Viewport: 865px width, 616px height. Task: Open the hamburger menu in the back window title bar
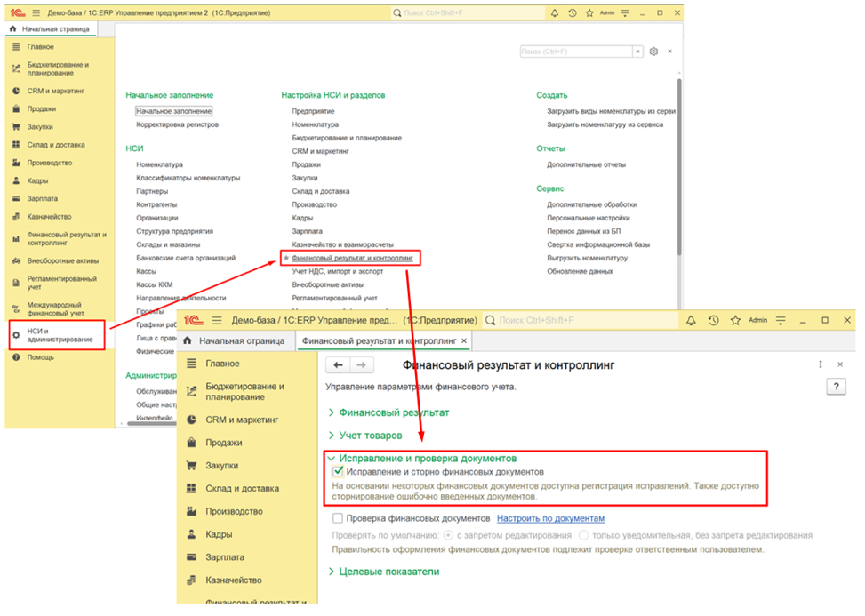pos(36,12)
